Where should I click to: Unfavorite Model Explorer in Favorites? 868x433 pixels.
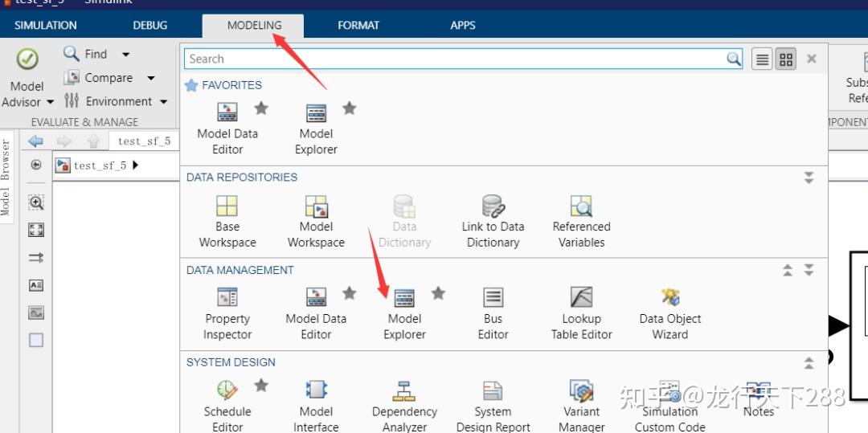350,108
